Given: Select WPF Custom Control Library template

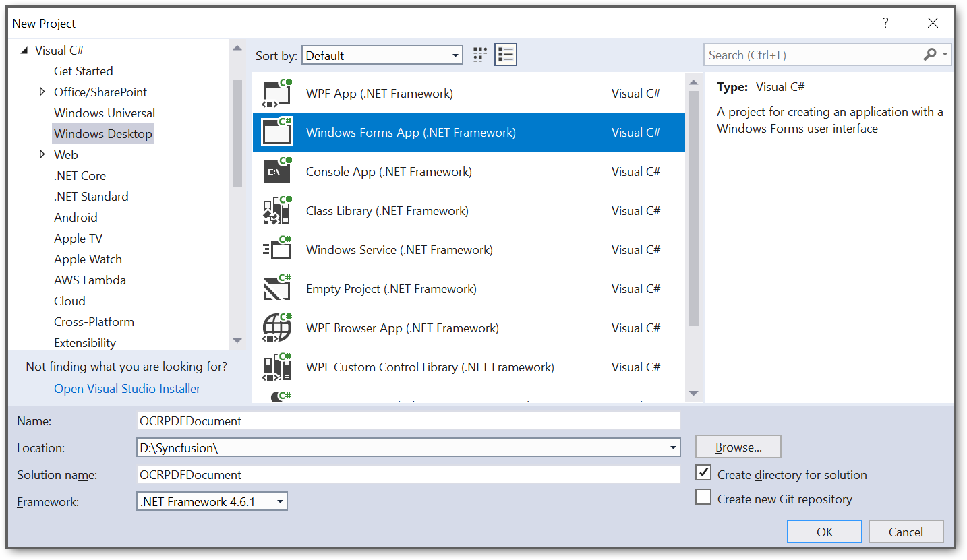Looking at the screenshot, I should click(469, 367).
